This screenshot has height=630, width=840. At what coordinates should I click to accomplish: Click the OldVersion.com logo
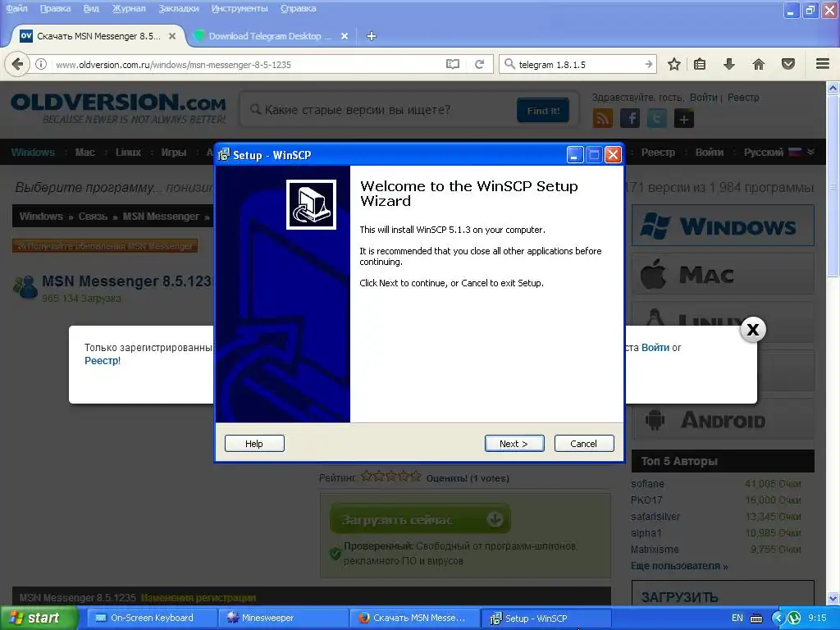tap(118, 108)
